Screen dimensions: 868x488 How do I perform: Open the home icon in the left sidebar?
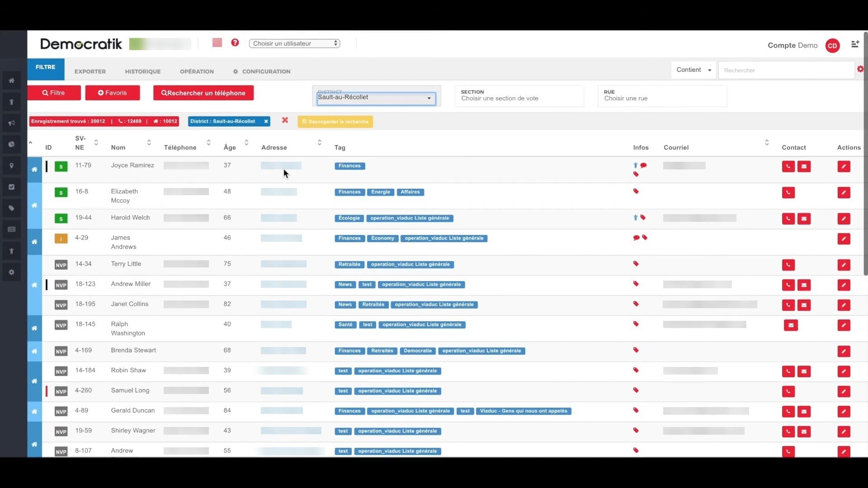12,80
